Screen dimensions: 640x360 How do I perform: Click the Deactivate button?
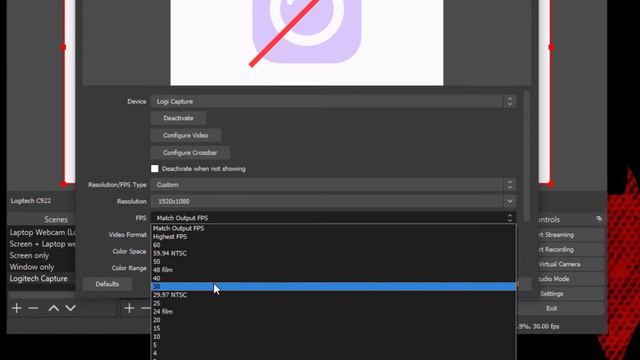[x=178, y=118]
